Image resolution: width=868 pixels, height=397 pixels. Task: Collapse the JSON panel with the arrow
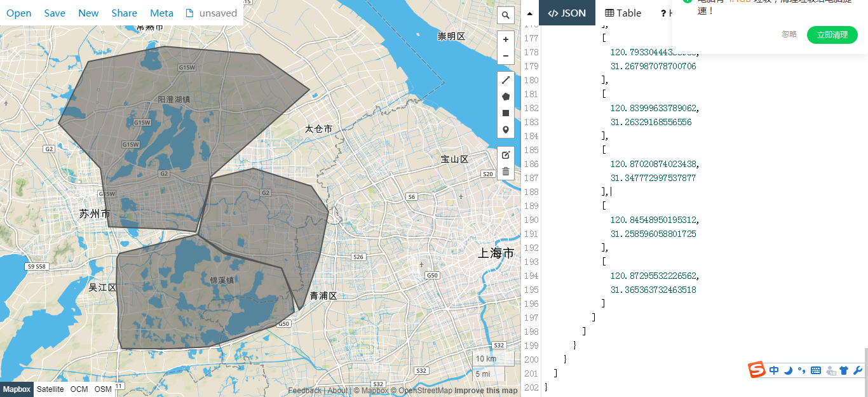pyautogui.click(x=529, y=12)
